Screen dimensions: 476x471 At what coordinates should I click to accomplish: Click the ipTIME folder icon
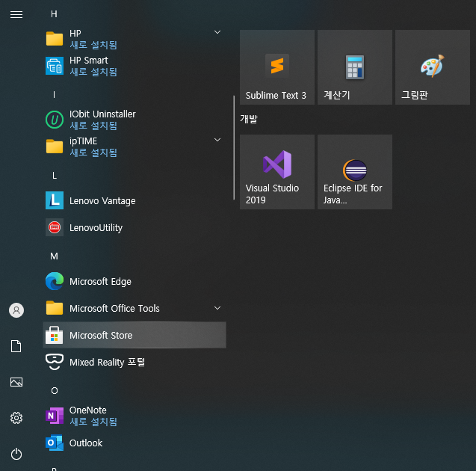pos(55,147)
